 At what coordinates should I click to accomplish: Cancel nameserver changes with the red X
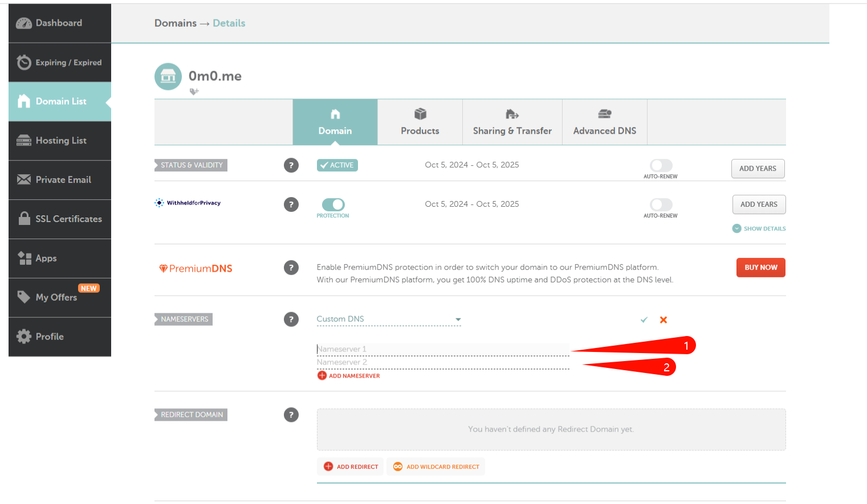[664, 320]
